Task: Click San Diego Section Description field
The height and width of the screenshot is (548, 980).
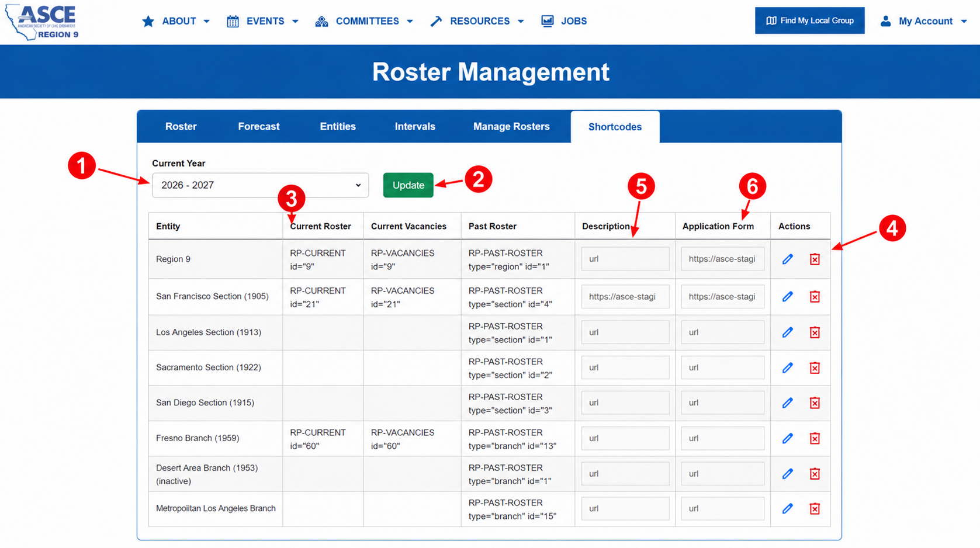Action: pyautogui.click(x=625, y=403)
